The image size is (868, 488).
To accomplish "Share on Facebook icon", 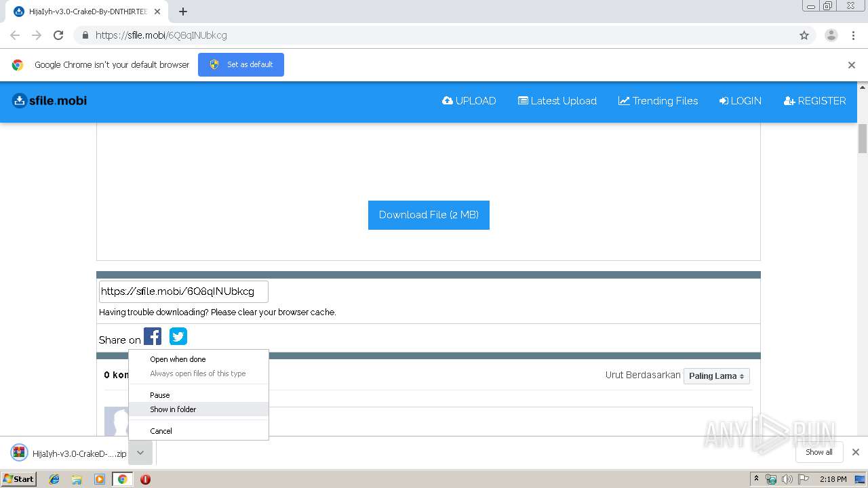I will (x=153, y=336).
